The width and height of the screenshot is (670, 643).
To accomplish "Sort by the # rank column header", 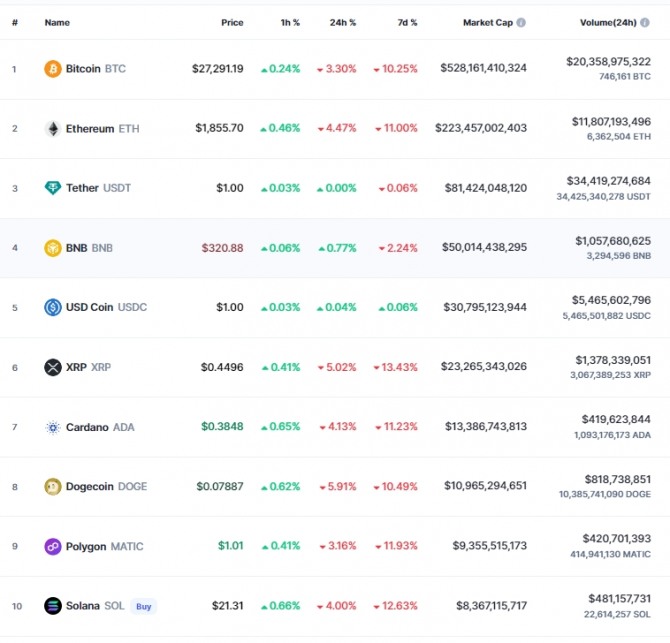I will click(x=15, y=23).
